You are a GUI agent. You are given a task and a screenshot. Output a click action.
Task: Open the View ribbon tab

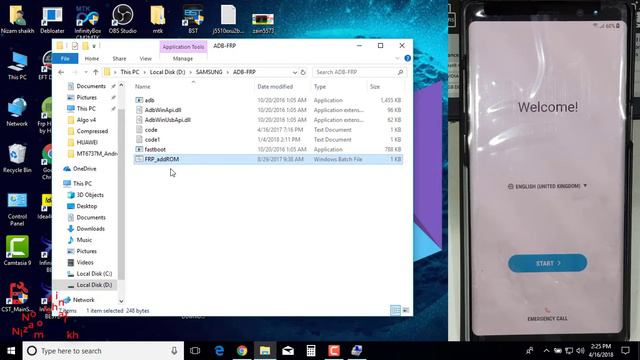point(146,58)
